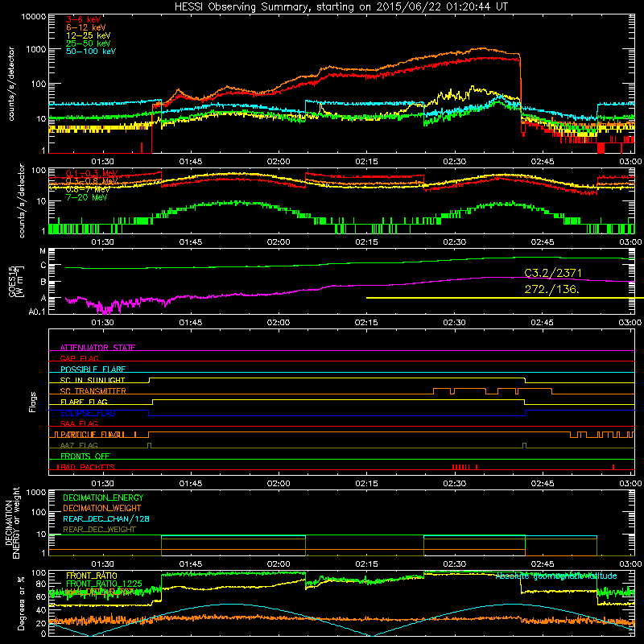Image resolution: width=644 pixels, height=644 pixels.
Task: Click the 'ATTENUATOR_STATE' flag label
Action: pos(97,348)
